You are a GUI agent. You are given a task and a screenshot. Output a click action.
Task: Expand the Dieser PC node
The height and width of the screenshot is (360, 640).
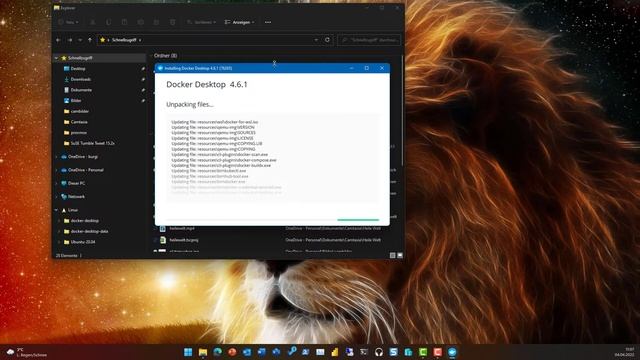[x=56, y=183]
